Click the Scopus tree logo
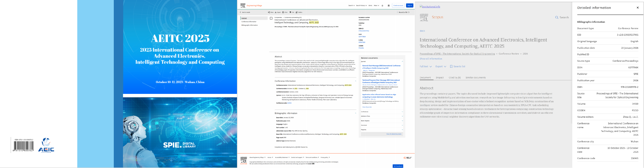The image size is (644, 168). (x=424, y=17)
